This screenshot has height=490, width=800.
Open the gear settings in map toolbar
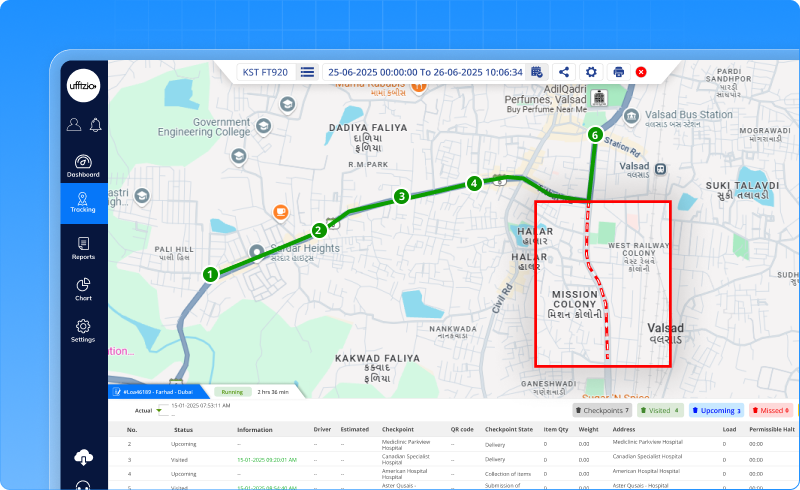click(591, 72)
